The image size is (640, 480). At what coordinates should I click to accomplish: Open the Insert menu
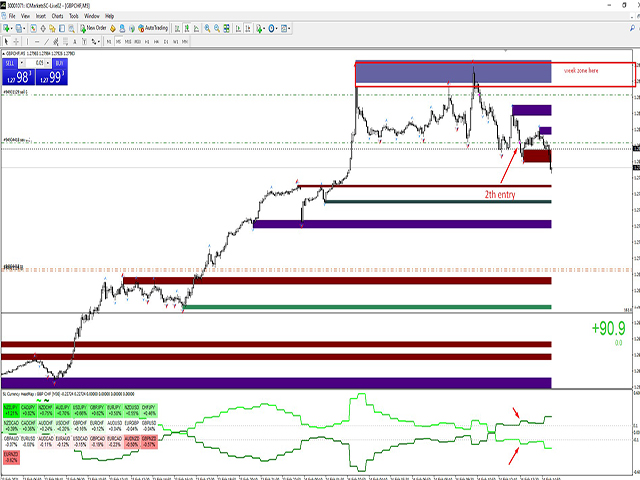41,16
